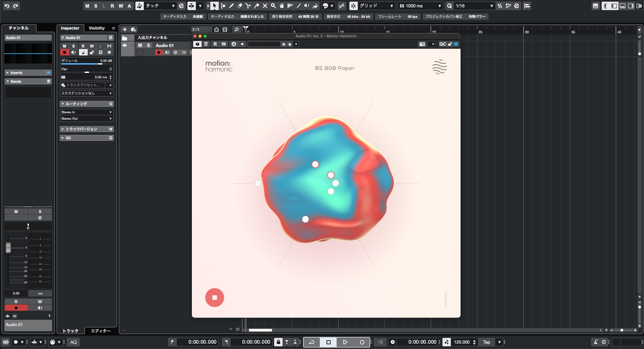Select the Time Warp tool
This screenshot has width=644, height=349.
coord(290,6)
